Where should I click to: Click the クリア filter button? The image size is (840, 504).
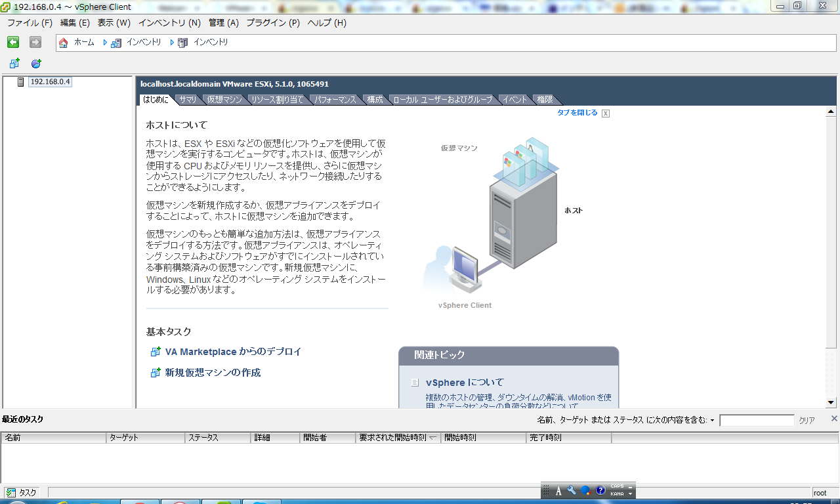[x=807, y=421]
